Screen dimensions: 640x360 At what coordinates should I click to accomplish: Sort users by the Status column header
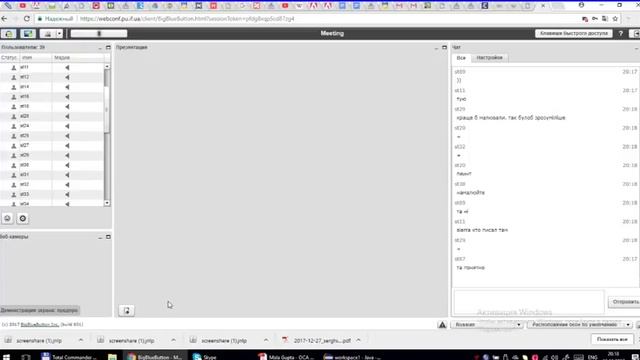tap(9, 58)
